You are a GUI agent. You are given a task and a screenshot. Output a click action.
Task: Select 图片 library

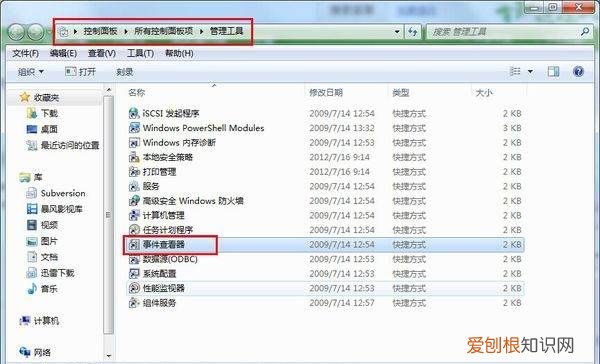(x=49, y=241)
